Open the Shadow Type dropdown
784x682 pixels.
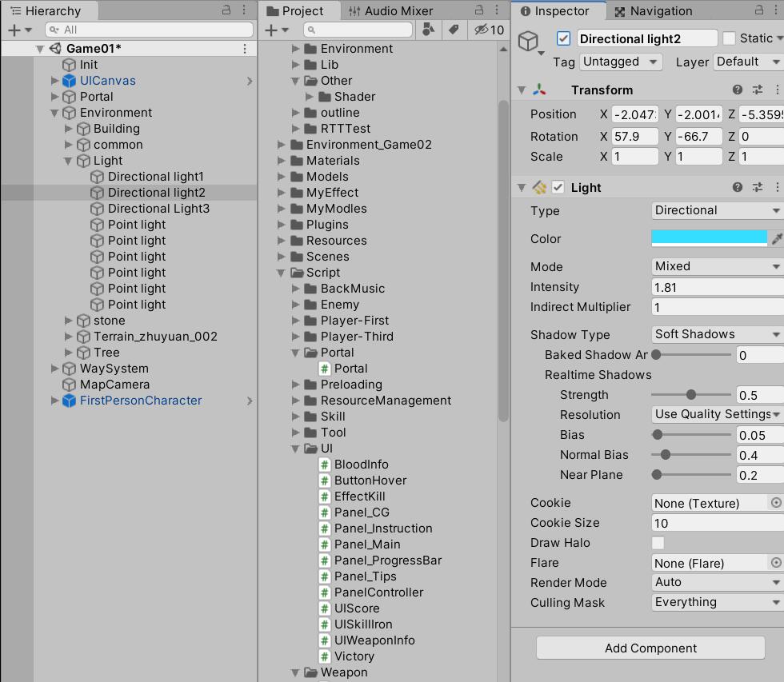pyautogui.click(x=718, y=334)
